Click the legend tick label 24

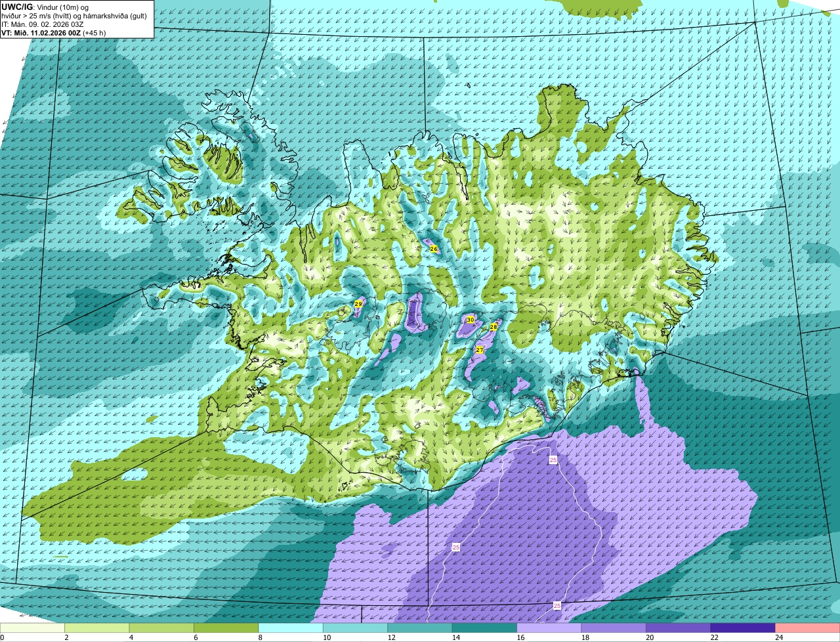(x=779, y=637)
